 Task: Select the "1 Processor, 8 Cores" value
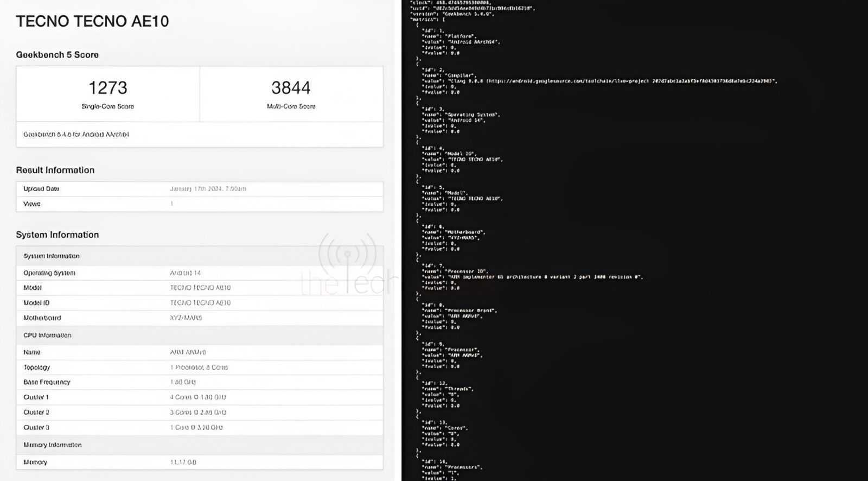pos(199,368)
